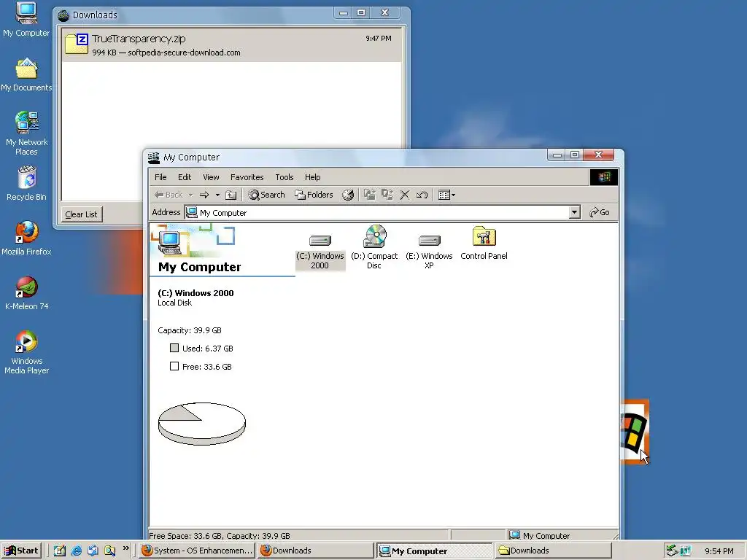Click the 9:47 PM download timestamp

pos(379,38)
